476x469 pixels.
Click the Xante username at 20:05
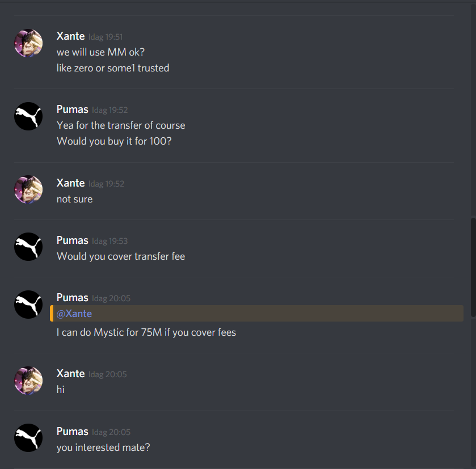click(x=70, y=374)
